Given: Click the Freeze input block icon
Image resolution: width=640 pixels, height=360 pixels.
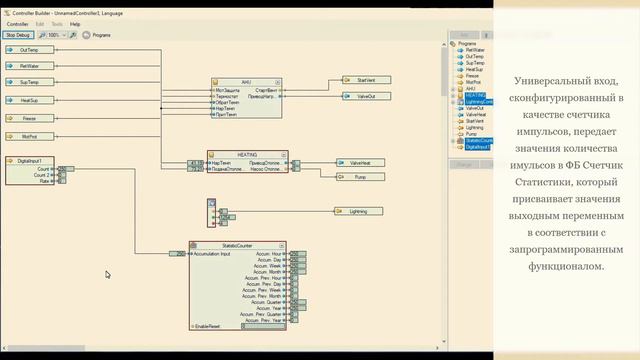Looking at the screenshot, I should point(10,118).
